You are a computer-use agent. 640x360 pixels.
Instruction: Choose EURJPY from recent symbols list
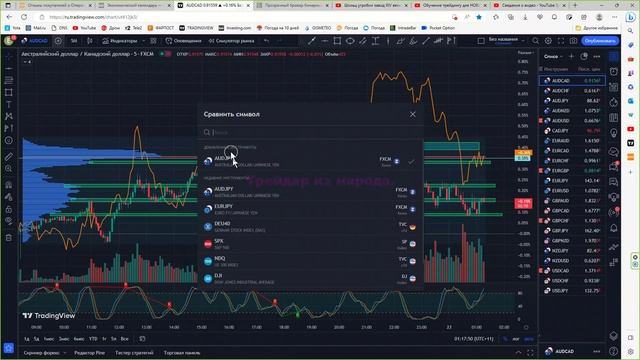tap(311, 209)
